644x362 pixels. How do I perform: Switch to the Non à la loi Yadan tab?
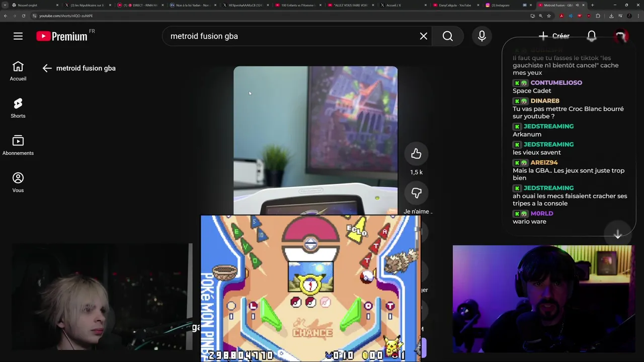click(192, 5)
